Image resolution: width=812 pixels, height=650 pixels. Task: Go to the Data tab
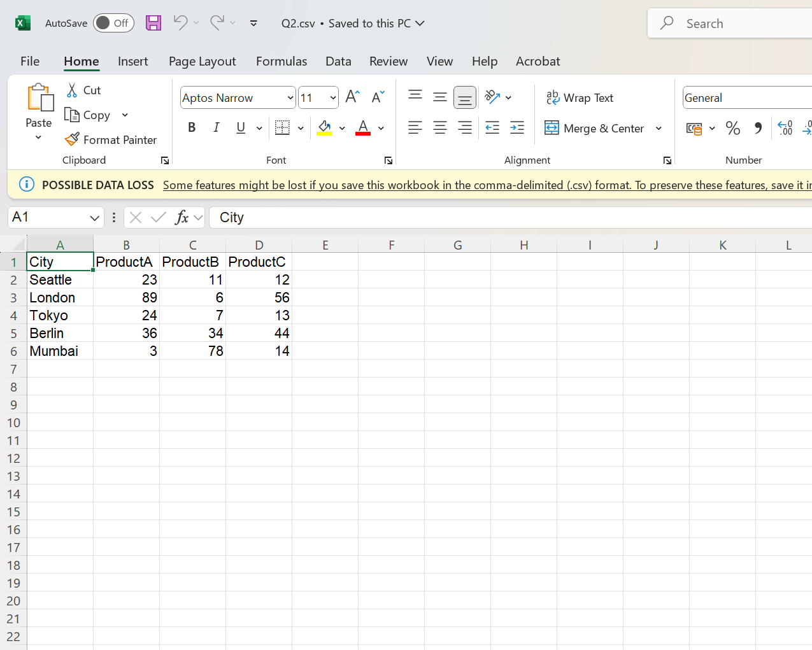338,61
